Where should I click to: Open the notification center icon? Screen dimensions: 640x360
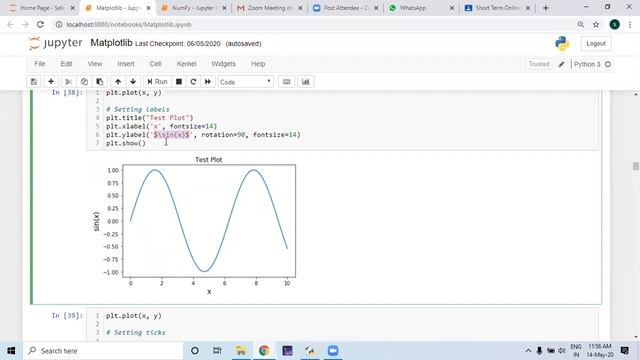[624, 351]
